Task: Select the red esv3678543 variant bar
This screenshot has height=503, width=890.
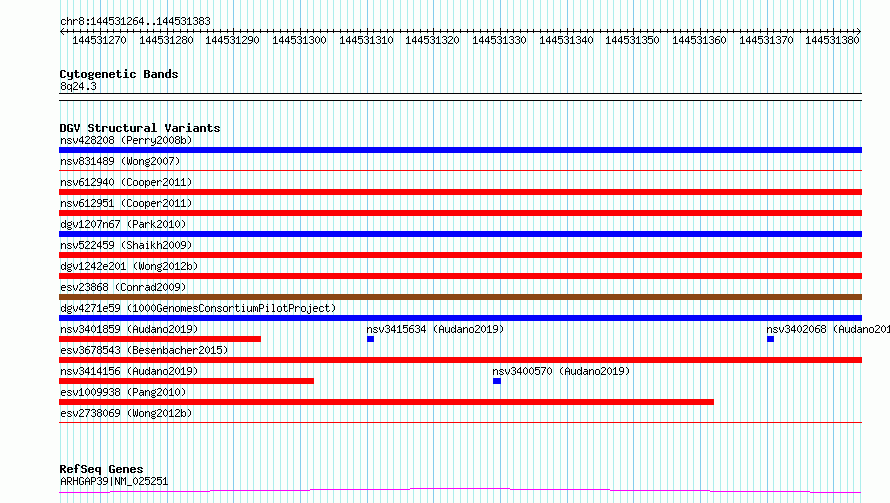Action: pyautogui.click(x=460, y=360)
